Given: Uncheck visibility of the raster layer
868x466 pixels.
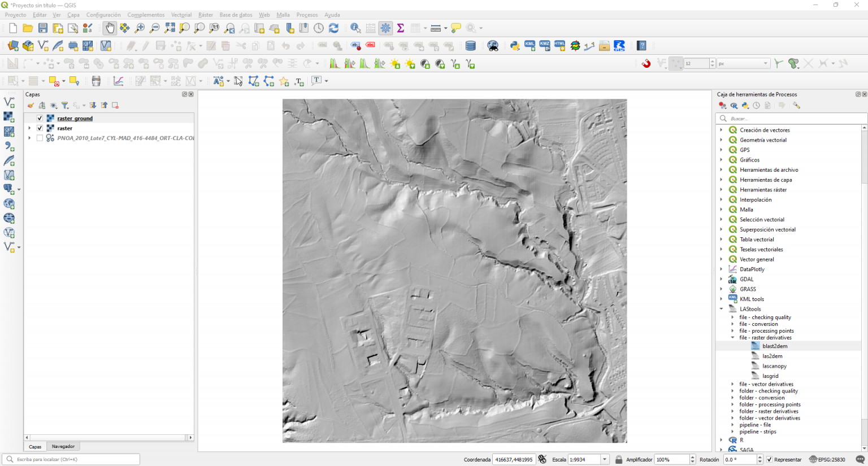Looking at the screenshot, I should pos(39,128).
